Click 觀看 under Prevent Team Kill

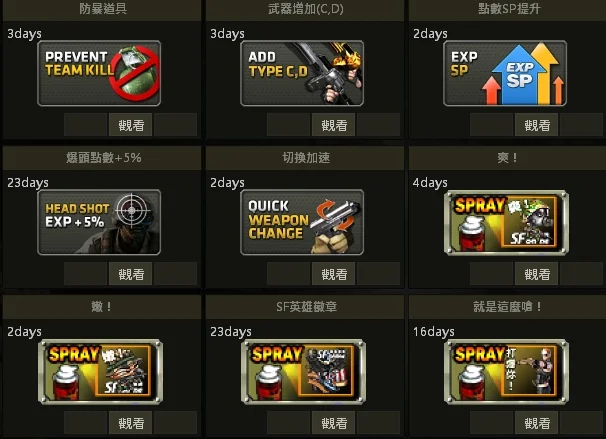point(131,125)
